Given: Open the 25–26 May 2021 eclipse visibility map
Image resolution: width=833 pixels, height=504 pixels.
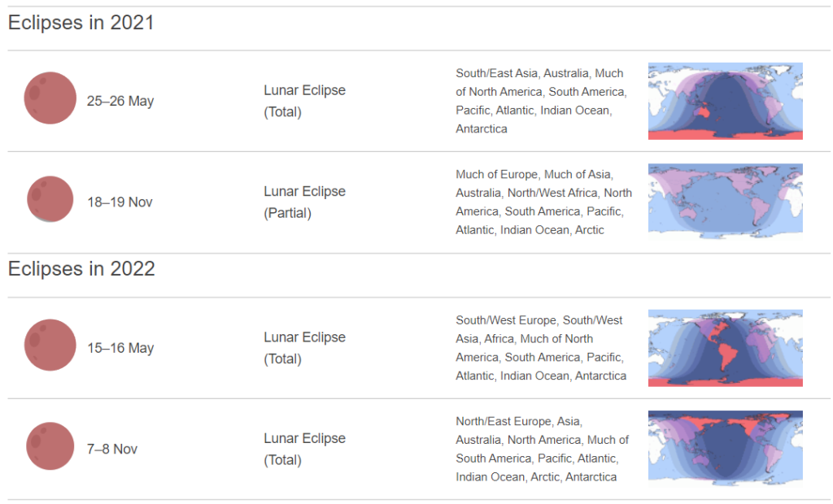Looking at the screenshot, I should point(725,101).
